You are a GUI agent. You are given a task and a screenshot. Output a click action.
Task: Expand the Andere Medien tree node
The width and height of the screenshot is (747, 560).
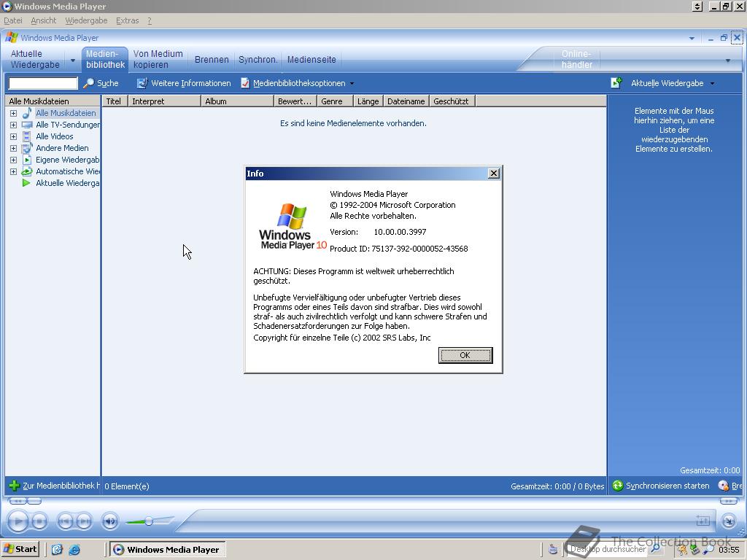pos(13,148)
